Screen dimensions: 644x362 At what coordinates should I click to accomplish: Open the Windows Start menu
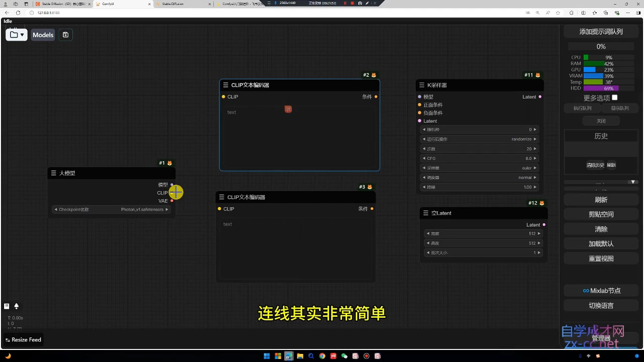tap(267, 356)
